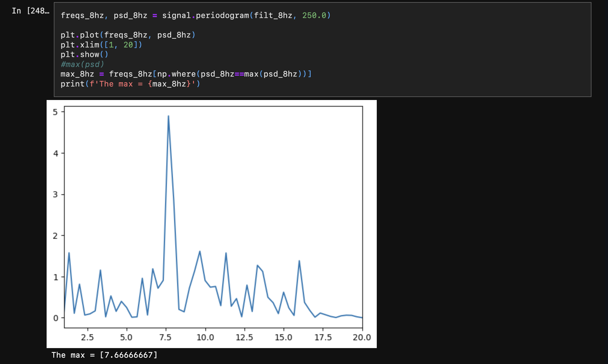Click the tallest peak in the plot
This screenshot has height=364, width=608.
click(x=168, y=116)
